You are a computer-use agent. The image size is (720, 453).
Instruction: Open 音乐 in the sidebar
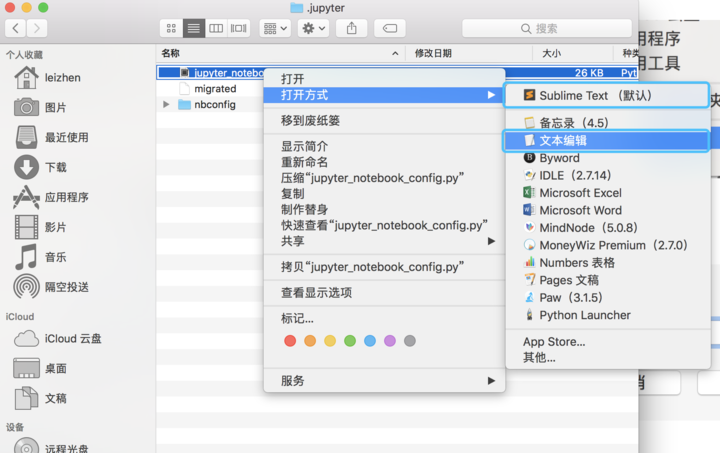(x=40, y=257)
